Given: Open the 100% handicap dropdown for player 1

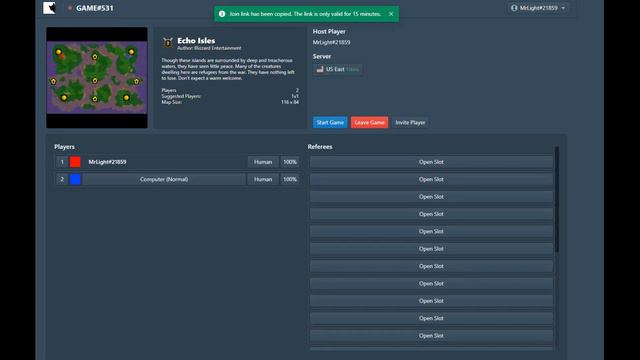Looking at the screenshot, I should pos(290,162).
